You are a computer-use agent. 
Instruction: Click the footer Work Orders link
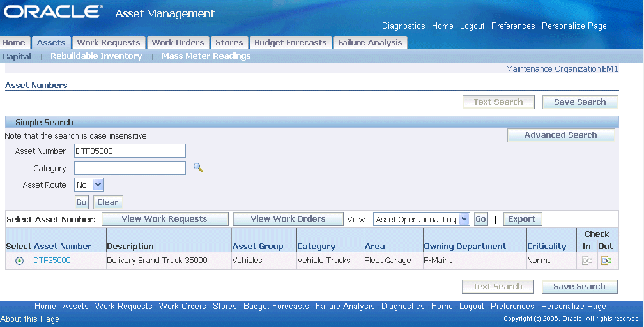point(182,306)
